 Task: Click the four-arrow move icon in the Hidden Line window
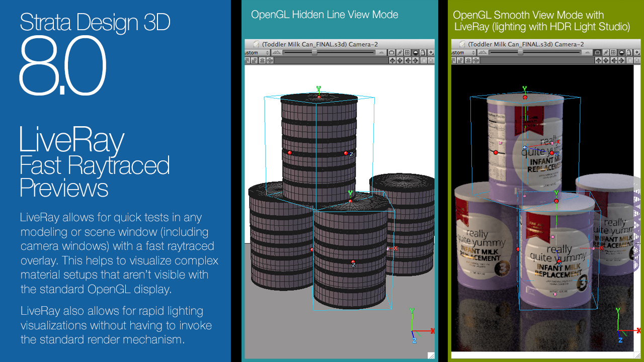(431, 53)
